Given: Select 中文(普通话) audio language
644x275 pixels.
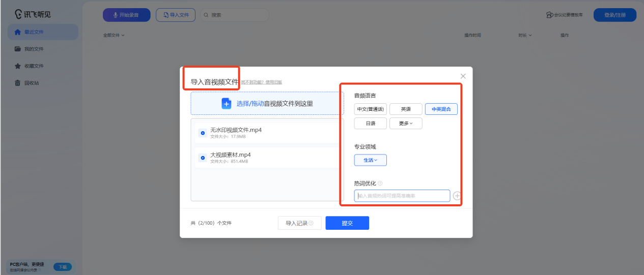Looking at the screenshot, I should click(371, 109).
